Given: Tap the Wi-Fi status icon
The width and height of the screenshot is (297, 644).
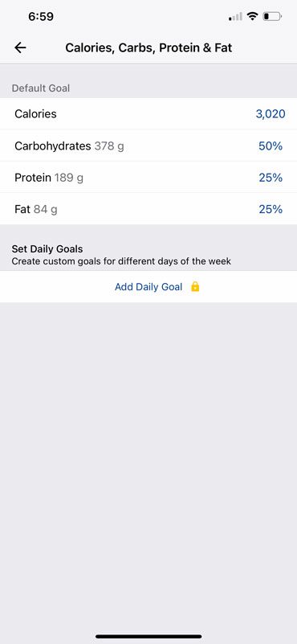Looking at the screenshot, I should (x=253, y=16).
